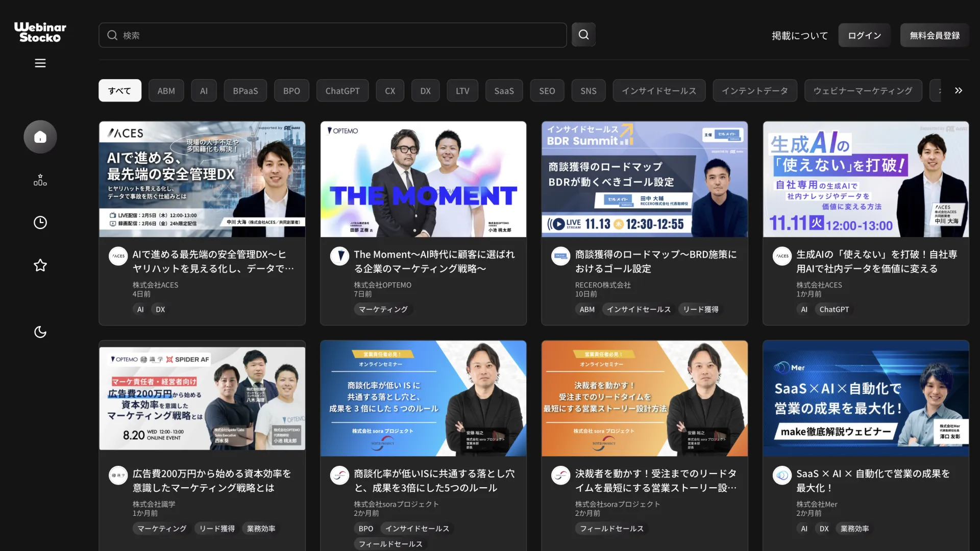Click the リード獲得 tag on BDR card

(700, 309)
